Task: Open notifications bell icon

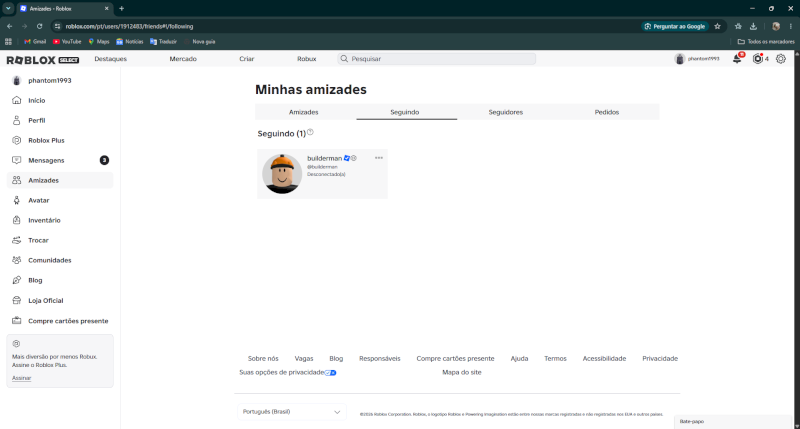Action: tap(737, 59)
